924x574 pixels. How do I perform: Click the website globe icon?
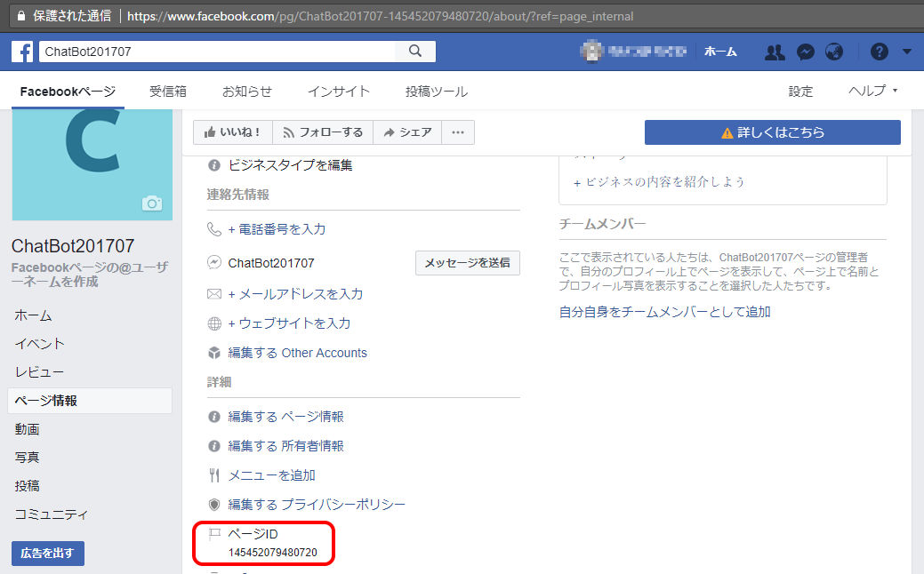pos(214,323)
